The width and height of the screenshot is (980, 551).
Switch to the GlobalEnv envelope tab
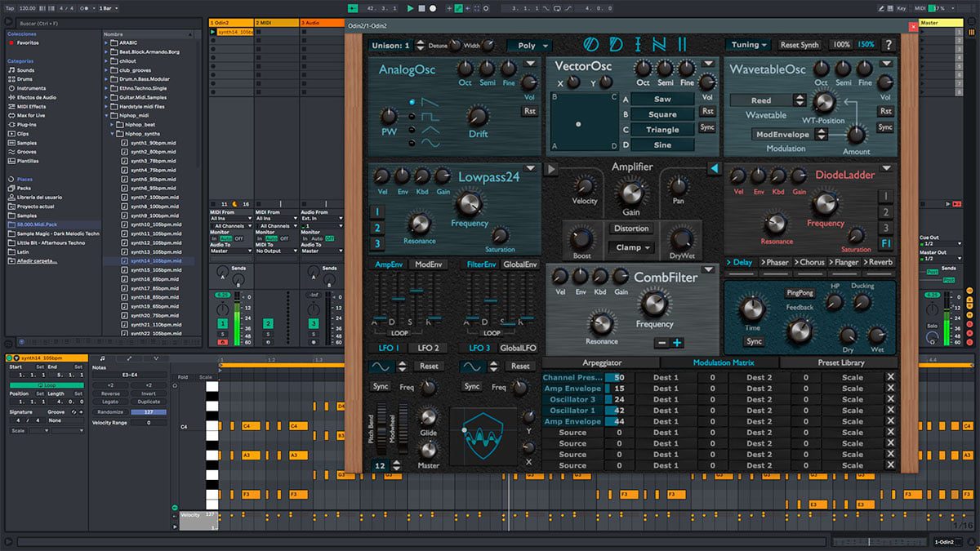[520, 264]
